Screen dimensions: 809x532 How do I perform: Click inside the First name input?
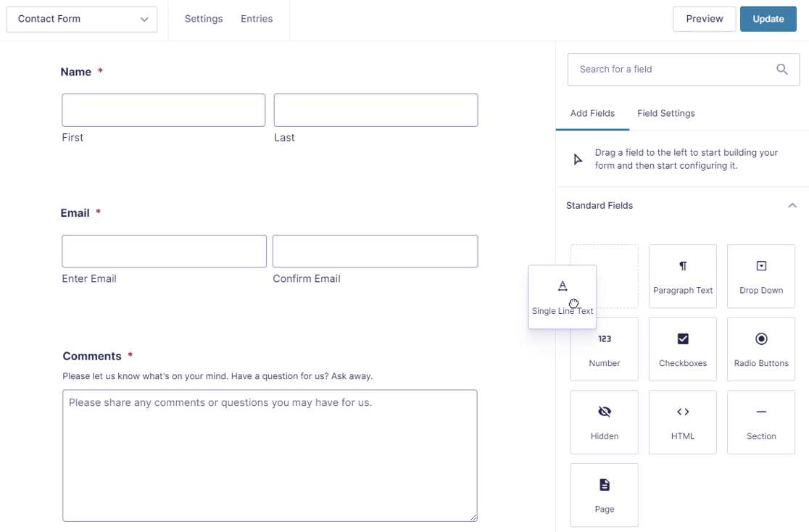163,109
